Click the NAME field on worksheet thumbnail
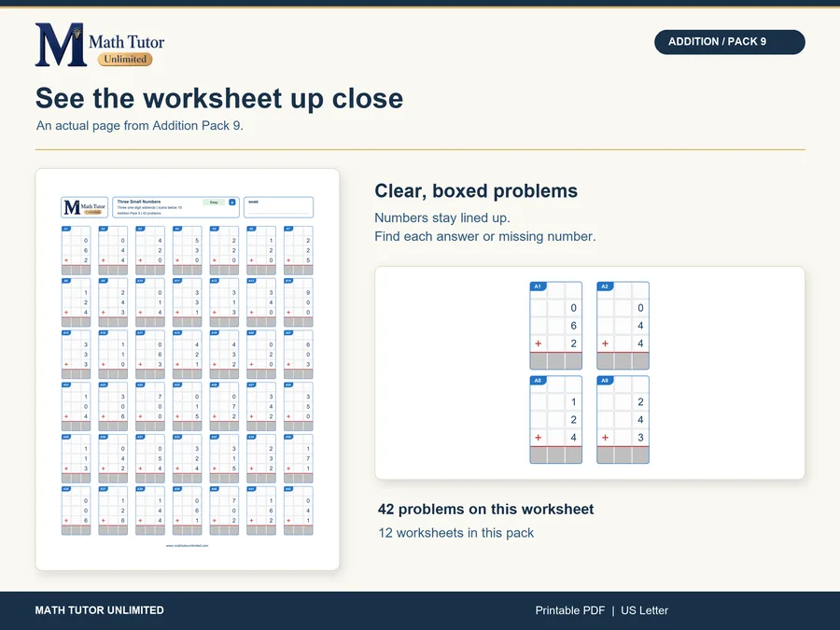Screen dimensions: 840x630 point(278,207)
